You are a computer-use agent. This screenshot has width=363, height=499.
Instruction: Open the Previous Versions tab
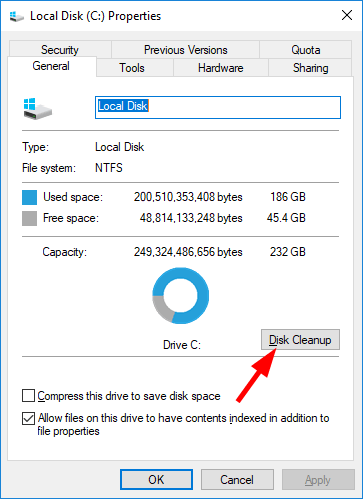coord(185,50)
